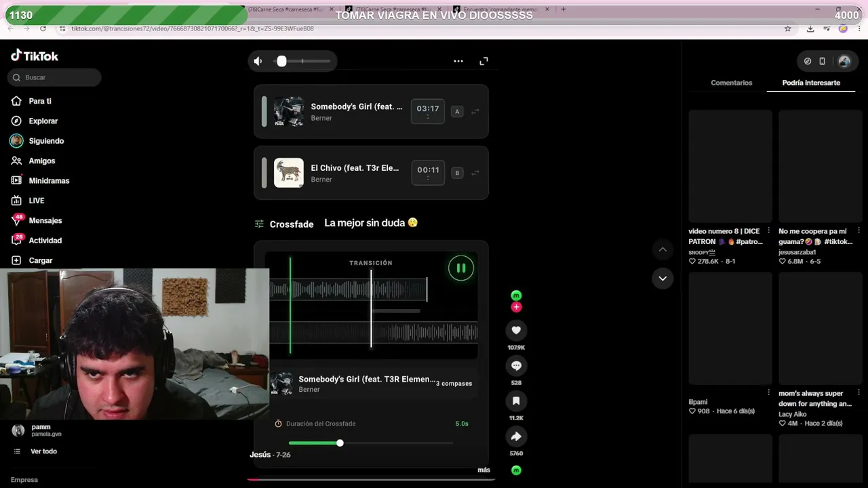Click the Buscar search field

coord(54,77)
